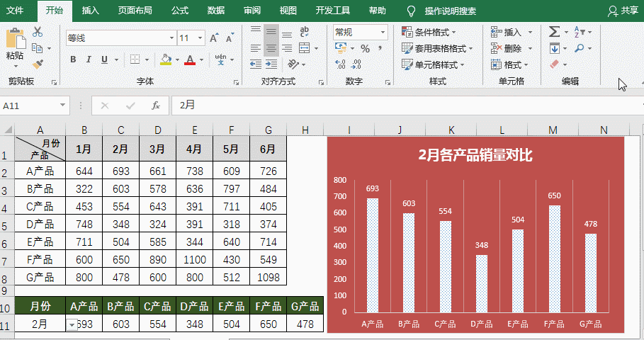Viewport: 644px width, 340px height.
Task: Open the 开发工具 tab
Action: pyautogui.click(x=333, y=10)
